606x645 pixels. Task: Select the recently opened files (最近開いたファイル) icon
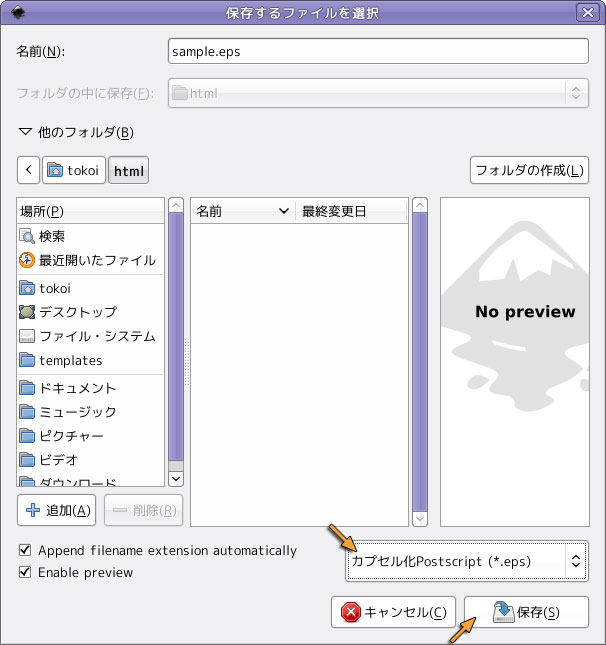tap(27, 260)
